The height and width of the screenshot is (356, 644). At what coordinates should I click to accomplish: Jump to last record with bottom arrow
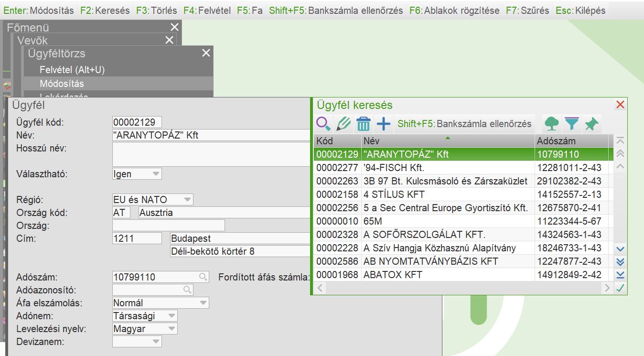click(620, 275)
